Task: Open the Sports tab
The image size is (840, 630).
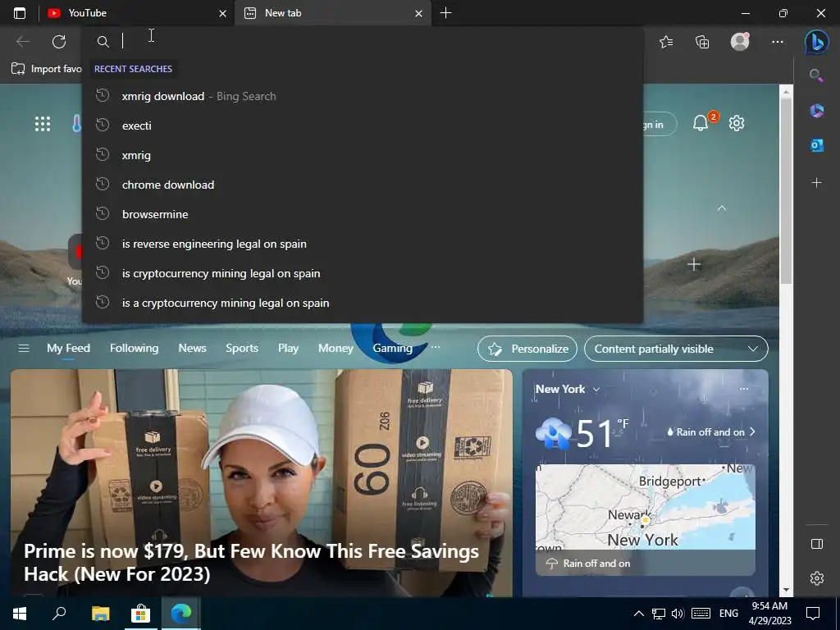Action: click(x=242, y=348)
